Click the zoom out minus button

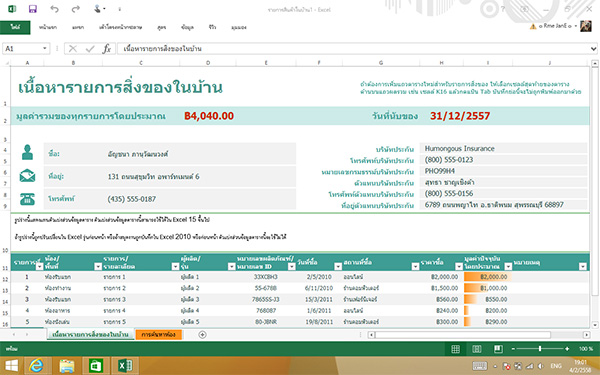pyautogui.click(x=514, y=349)
